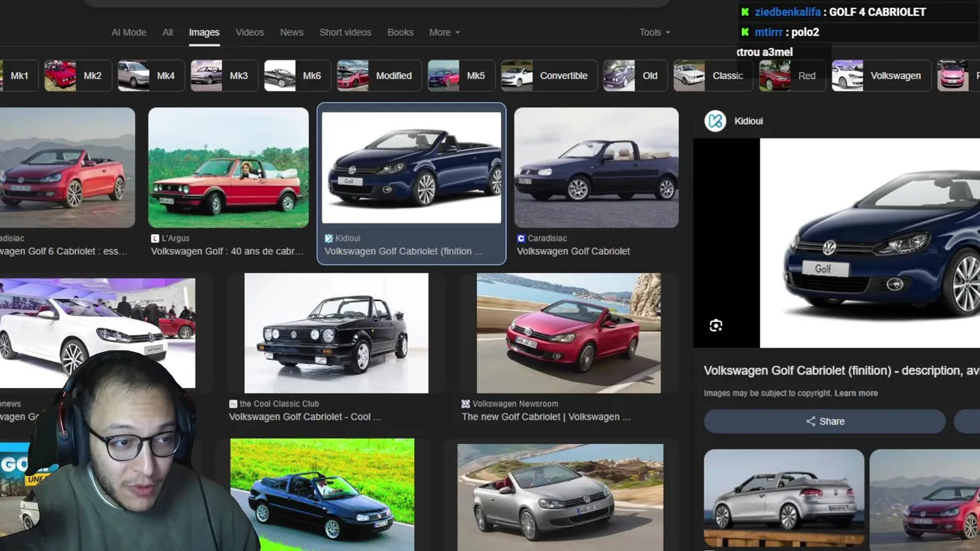Filter images by Mk6 chip

(x=298, y=76)
